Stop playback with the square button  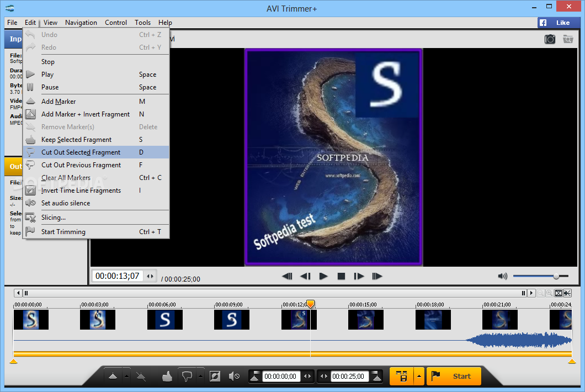(341, 276)
